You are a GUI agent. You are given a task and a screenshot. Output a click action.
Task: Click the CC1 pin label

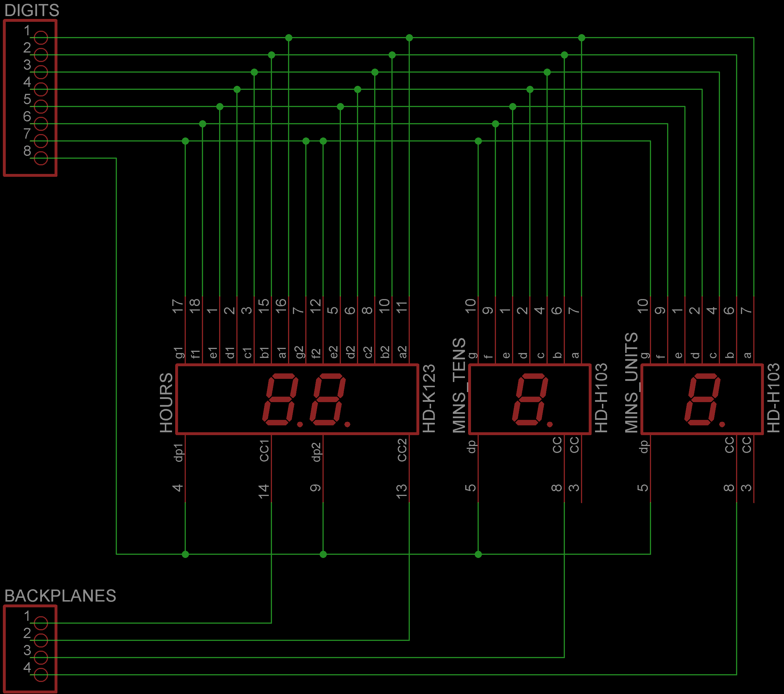click(x=264, y=451)
